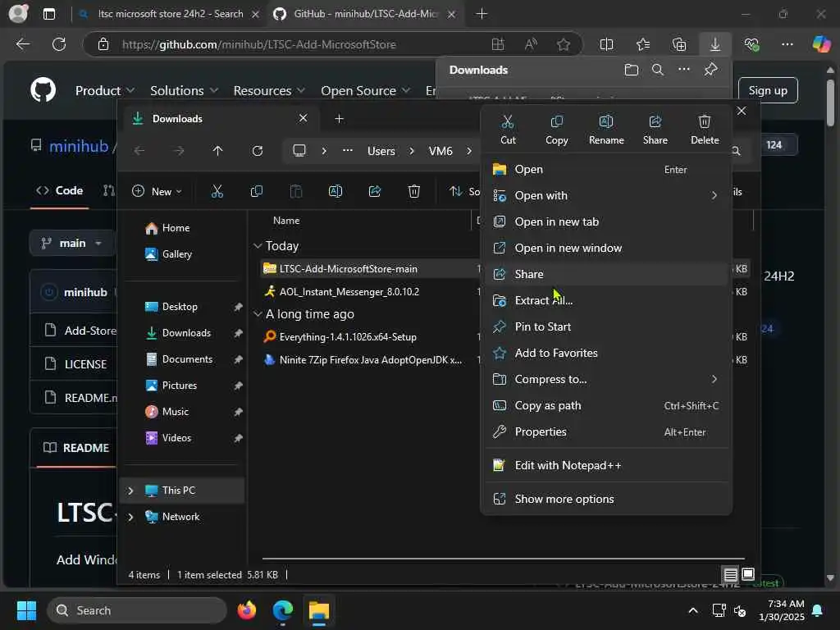Pin the Edge Downloads panel
The height and width of the screenshot is (630, 840).
(711, 69)
